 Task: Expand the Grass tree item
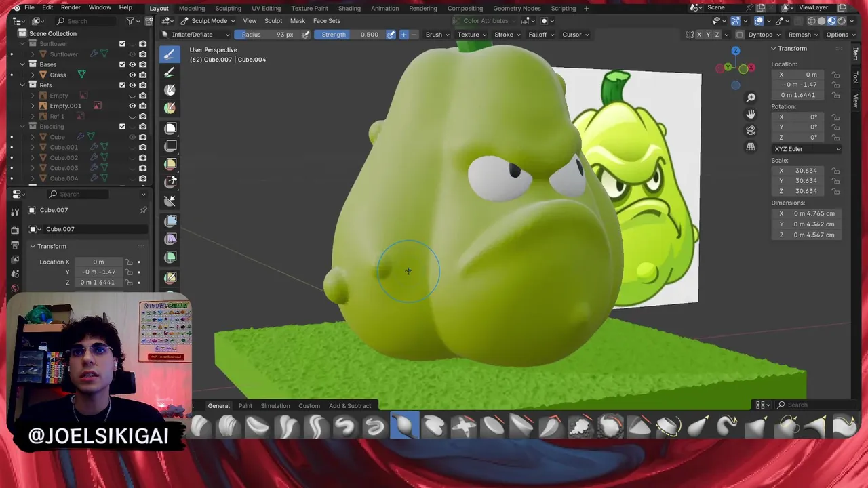click(x=33, y=75)
